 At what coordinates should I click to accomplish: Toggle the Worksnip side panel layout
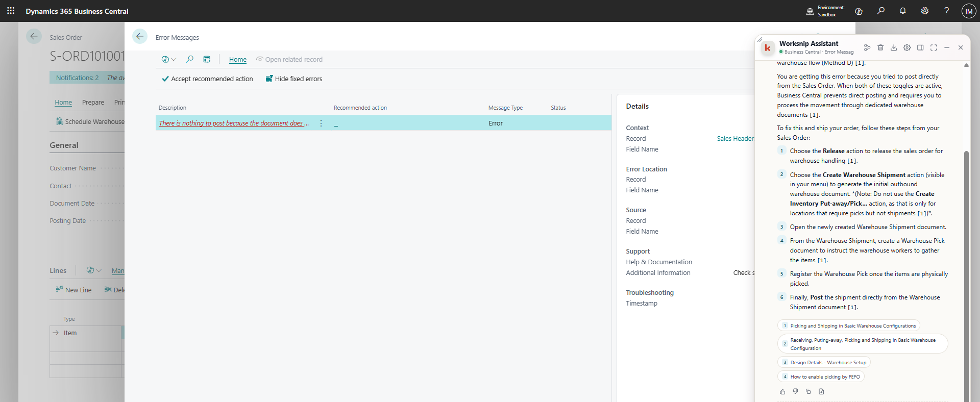click(x=920, y=47)
